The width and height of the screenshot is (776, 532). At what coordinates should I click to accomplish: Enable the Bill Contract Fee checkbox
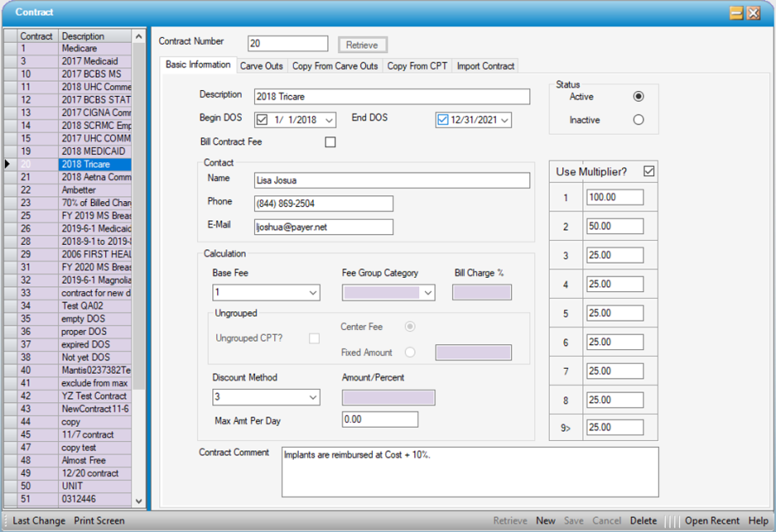click(x=330, y=142)
